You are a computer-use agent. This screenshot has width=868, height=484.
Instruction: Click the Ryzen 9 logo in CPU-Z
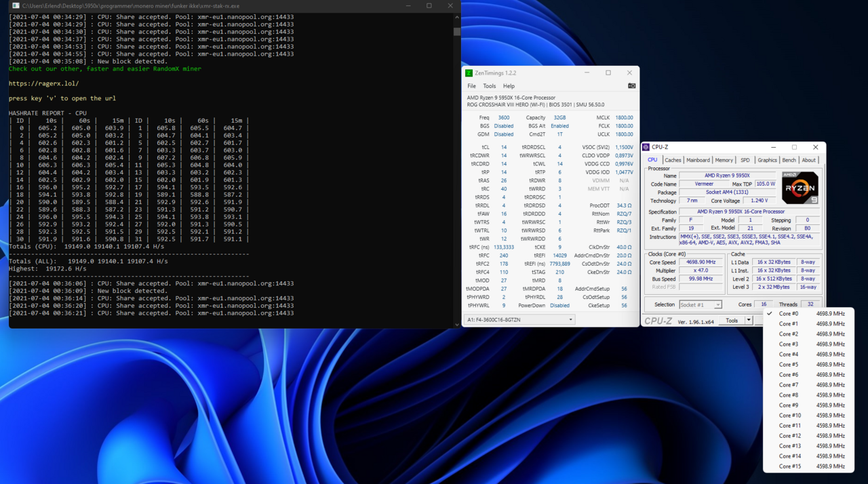point(800,188)
